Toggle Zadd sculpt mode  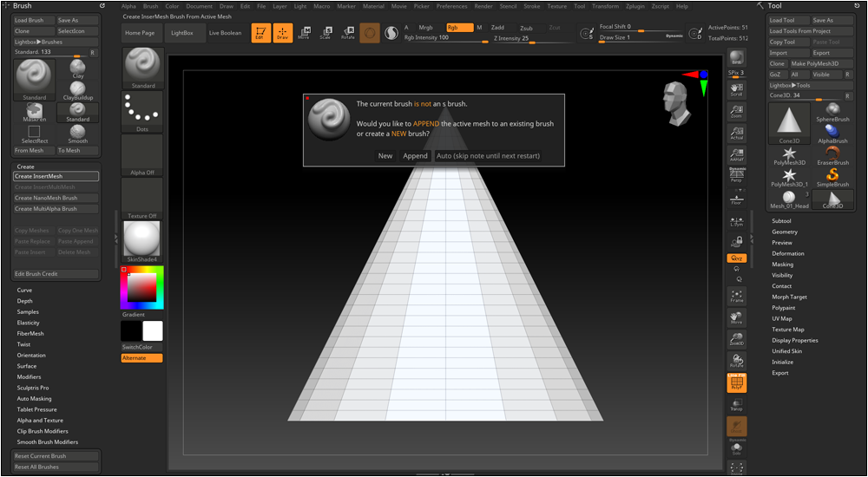497,28
